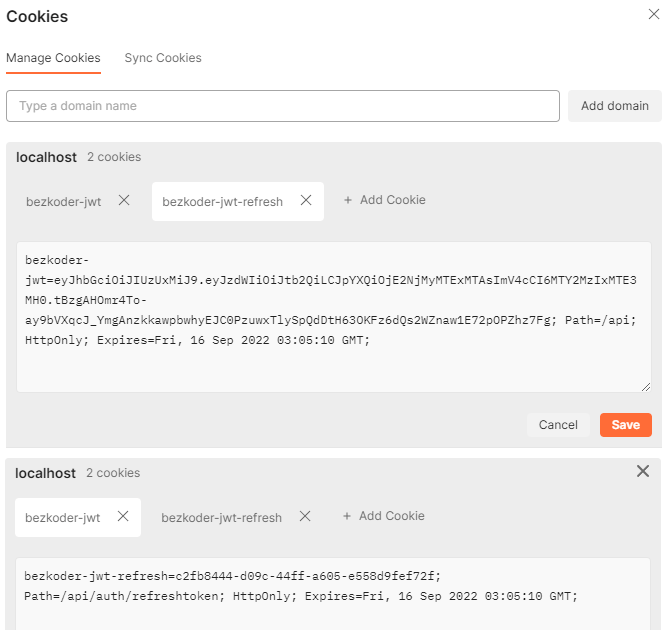Select bezkoder-jwt-refresh cookie in second localhost panel
The image size is (666, 630).
click(221, 517)
